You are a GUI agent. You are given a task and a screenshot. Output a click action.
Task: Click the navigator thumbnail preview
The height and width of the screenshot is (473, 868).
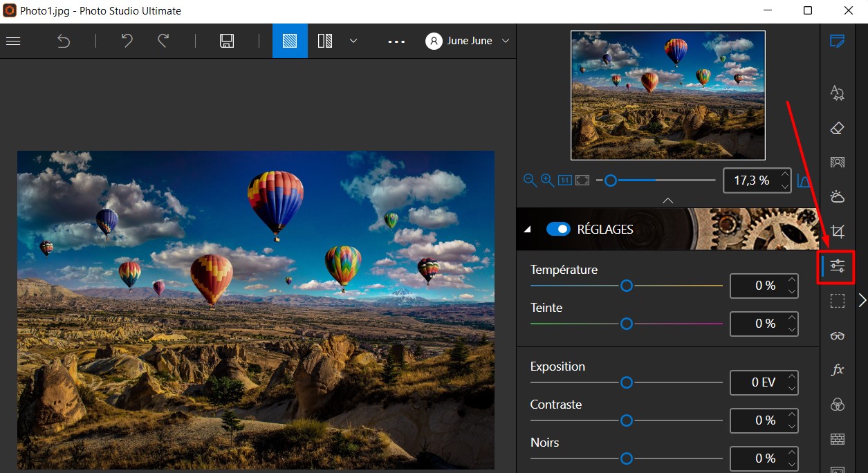(668, 95)
